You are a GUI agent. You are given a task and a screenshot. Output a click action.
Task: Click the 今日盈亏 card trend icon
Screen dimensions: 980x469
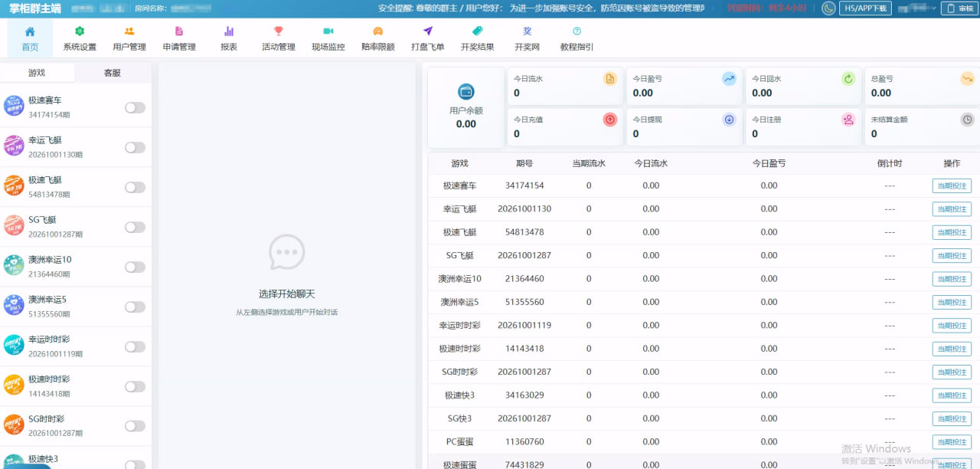pos(729,79)
